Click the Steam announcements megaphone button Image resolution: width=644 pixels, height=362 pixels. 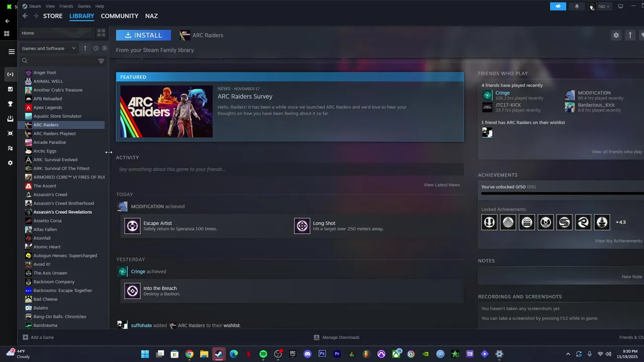click(x=558, y=6)
